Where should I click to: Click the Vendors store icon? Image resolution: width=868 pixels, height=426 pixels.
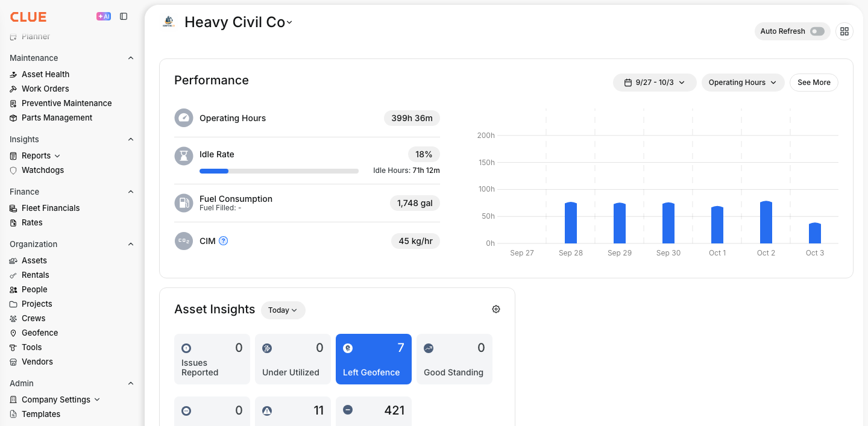tap(13, 362)
